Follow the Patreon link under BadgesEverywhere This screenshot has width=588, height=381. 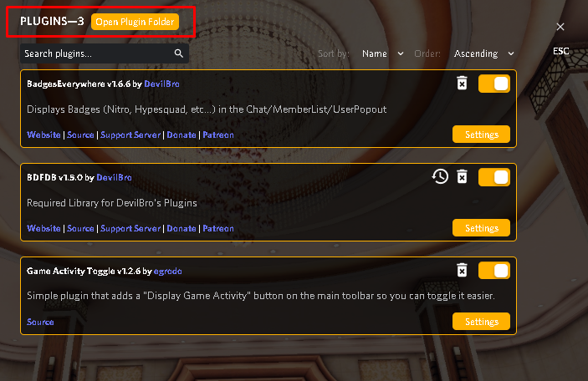pyautogui.click(x=218, y=135)
